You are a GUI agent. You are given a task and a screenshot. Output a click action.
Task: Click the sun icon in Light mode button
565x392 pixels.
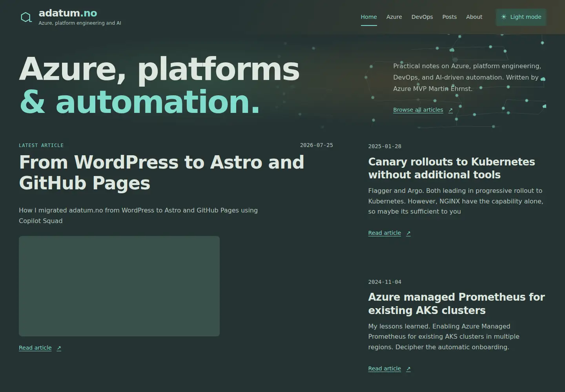[x=504, y=17]
